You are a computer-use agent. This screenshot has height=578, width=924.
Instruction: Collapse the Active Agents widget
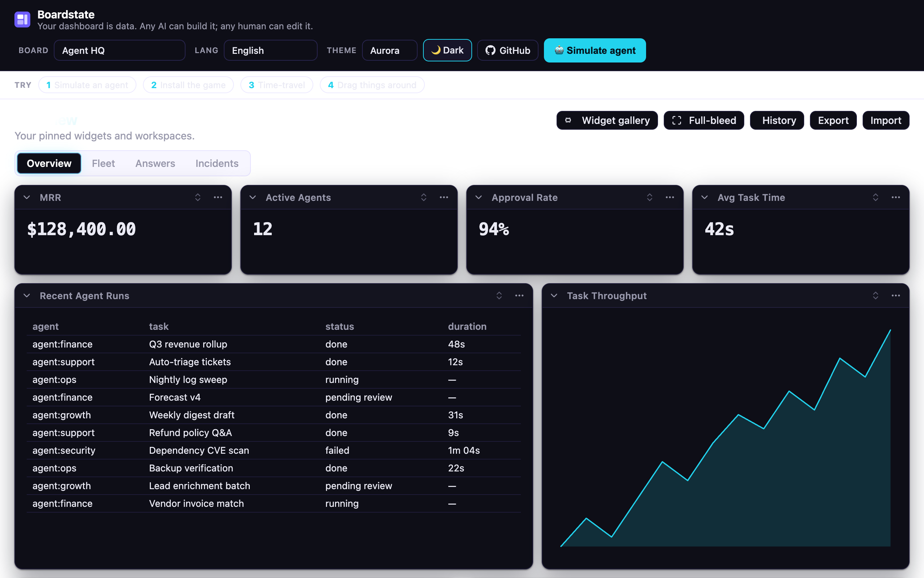point(252,197)
